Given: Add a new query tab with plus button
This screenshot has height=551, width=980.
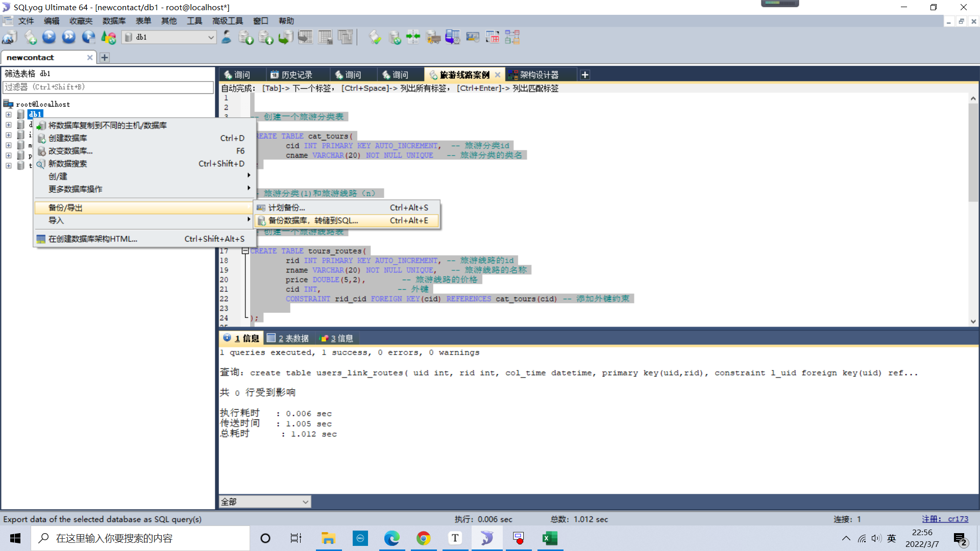Looking at the screenshot, I should click(x=585, y=75).
